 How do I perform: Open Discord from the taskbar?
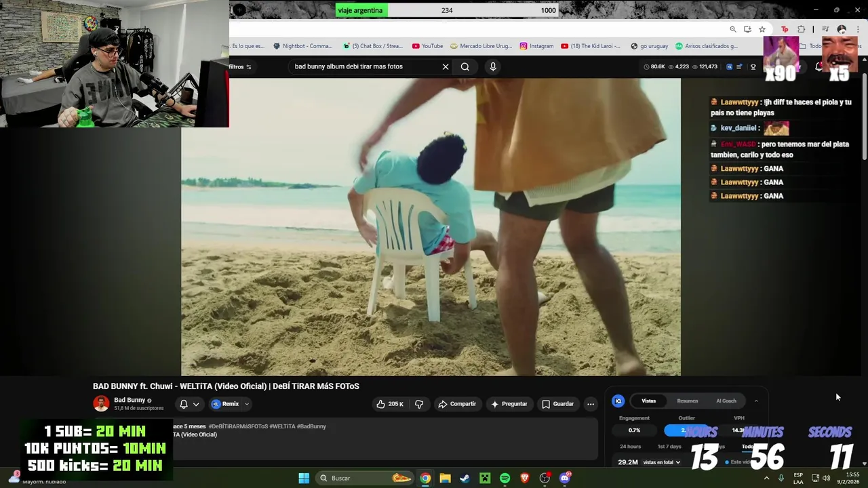point(565,478)
